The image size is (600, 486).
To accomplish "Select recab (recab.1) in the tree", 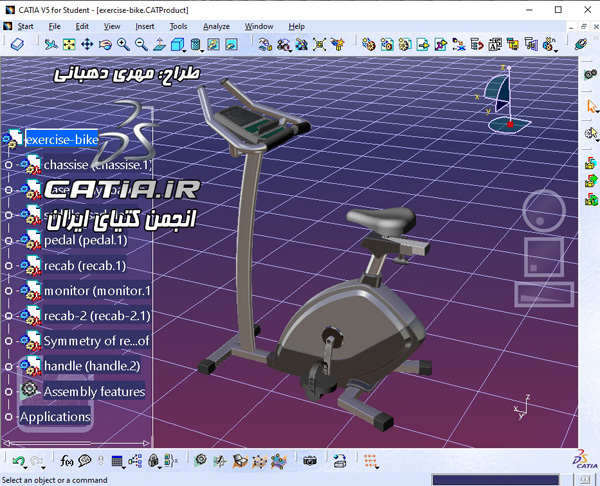I will (85, 266).
